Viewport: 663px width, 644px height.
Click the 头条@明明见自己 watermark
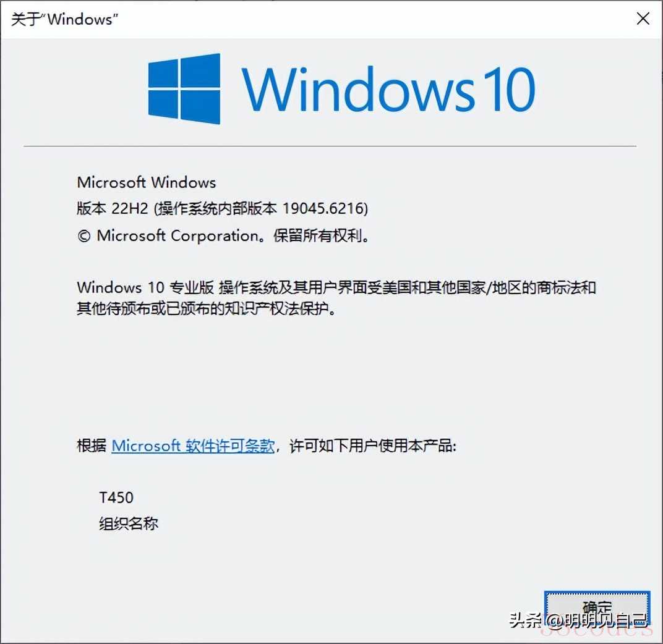(578, 621)
